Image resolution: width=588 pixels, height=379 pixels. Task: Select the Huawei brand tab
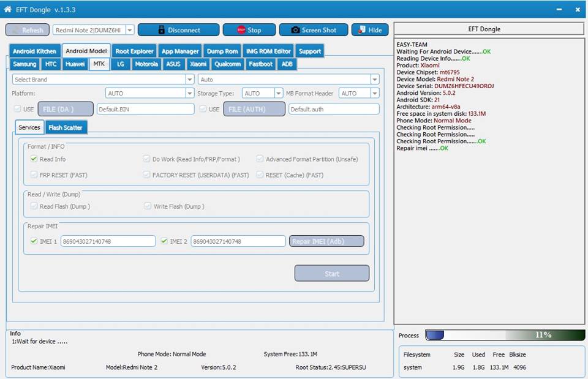[75, 64]
